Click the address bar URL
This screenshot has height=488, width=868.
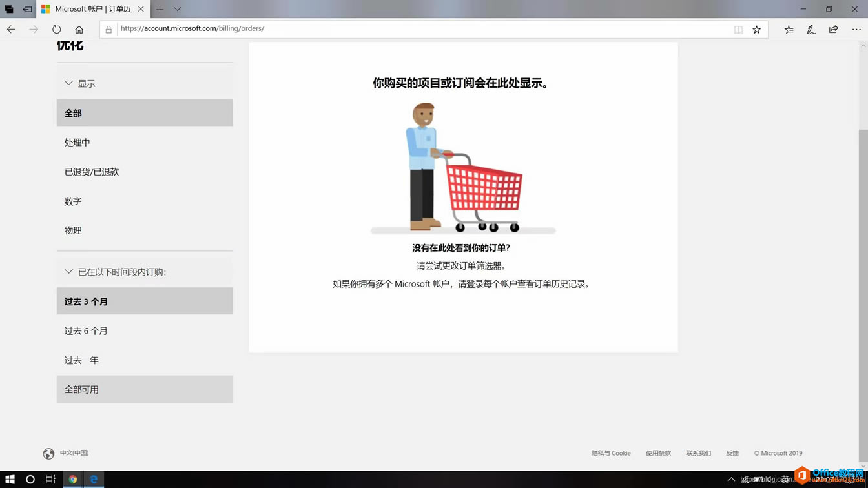[192, 28]
